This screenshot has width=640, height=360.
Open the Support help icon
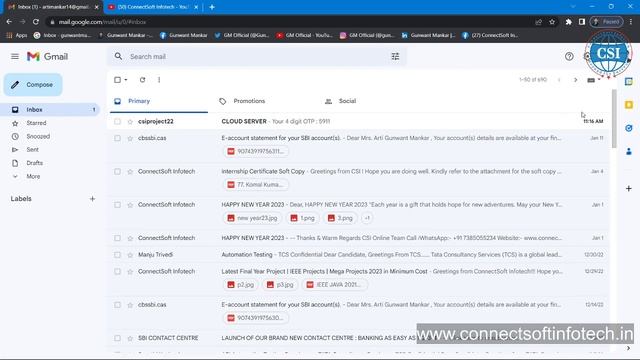(x=569, y=56)
